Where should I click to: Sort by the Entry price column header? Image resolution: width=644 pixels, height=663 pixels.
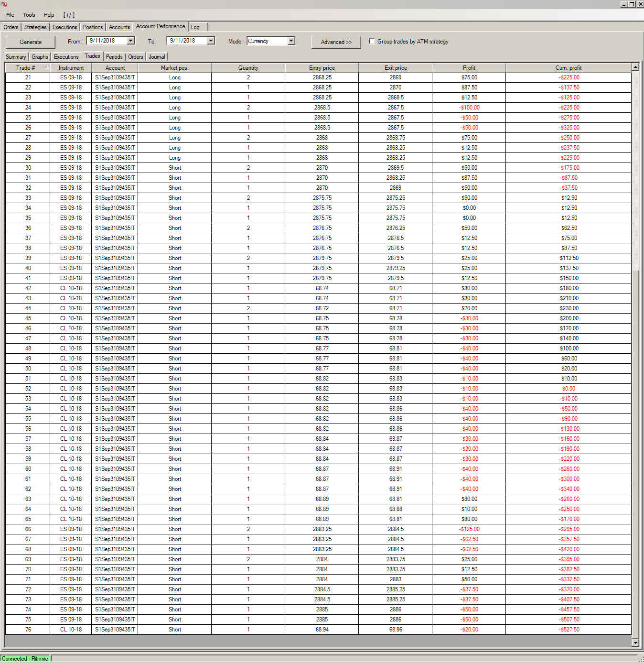(322, 68)
